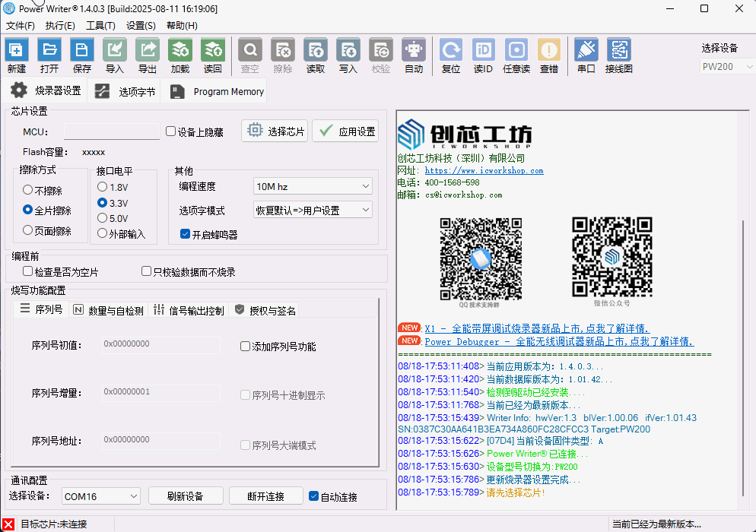
Task: Click the 应用设置 button
Action: point(345,131)
